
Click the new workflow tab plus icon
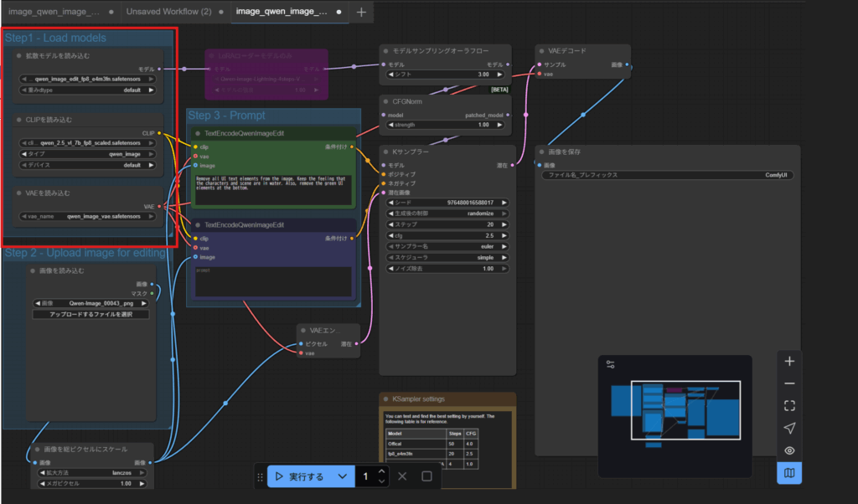click(x=361, y=13)
